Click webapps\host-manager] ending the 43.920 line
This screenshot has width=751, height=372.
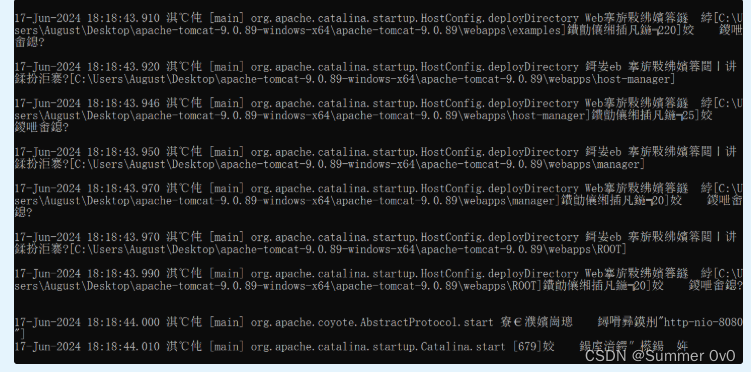point(611,79)
